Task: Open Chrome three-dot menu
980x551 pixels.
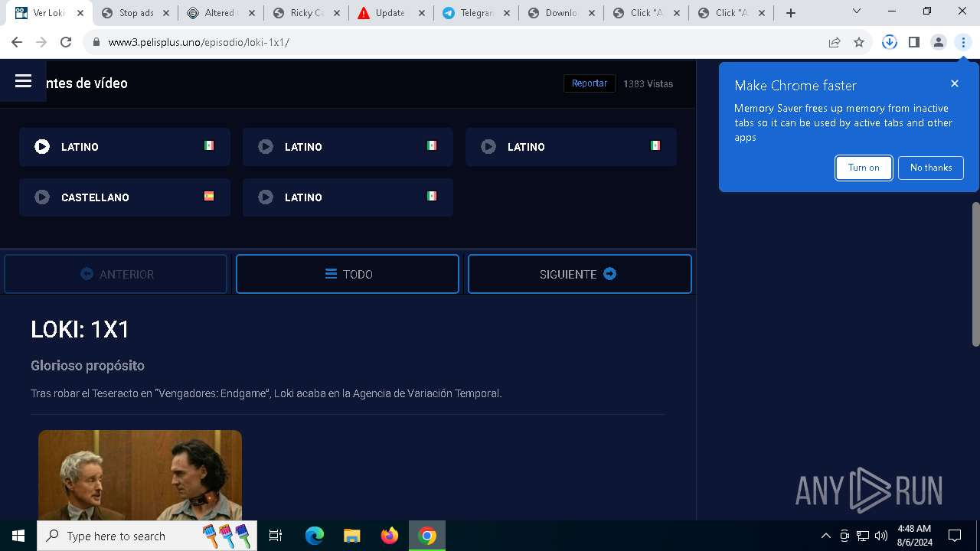Action: [963, 42]
